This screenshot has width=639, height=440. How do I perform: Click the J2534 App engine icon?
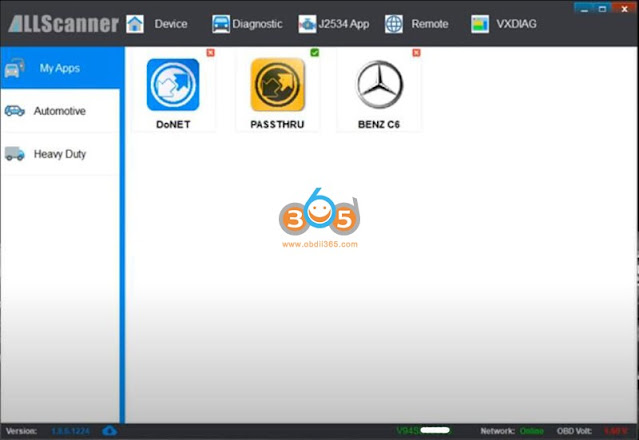point(307,24)
